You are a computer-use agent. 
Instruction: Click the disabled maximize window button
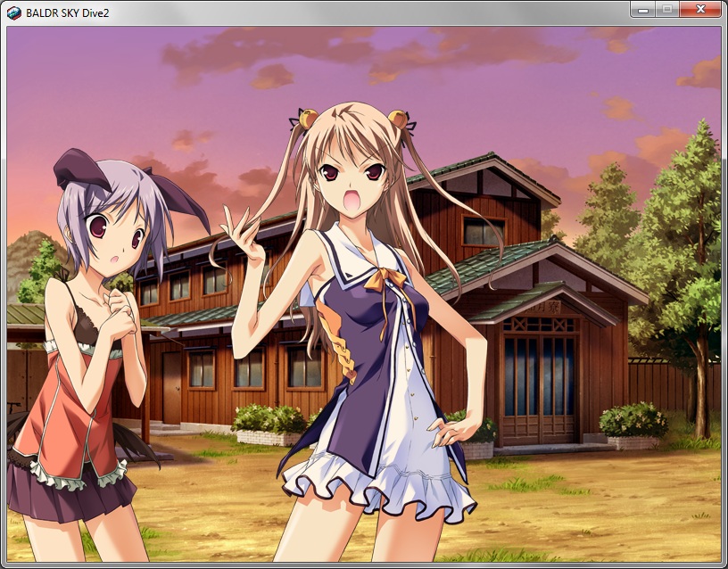(x=667, y=9)
